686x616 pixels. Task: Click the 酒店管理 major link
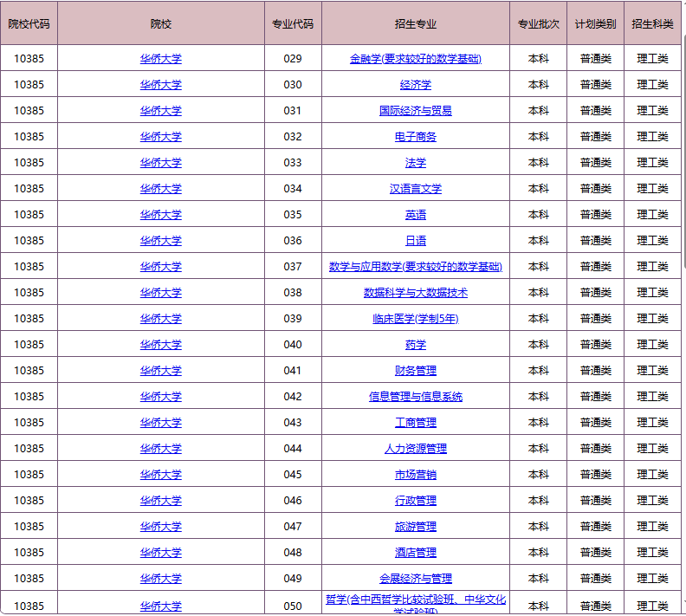pos(415,553)
